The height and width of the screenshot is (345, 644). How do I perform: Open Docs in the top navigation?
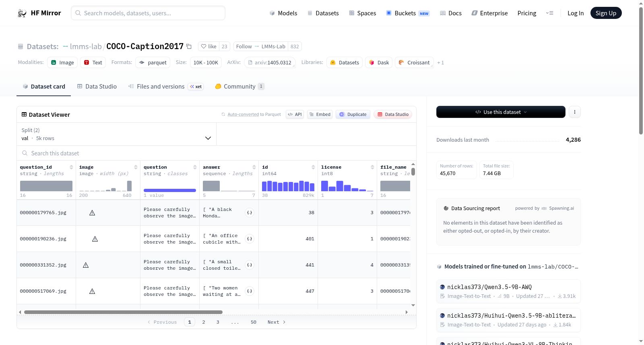click(x=451, y=13)
